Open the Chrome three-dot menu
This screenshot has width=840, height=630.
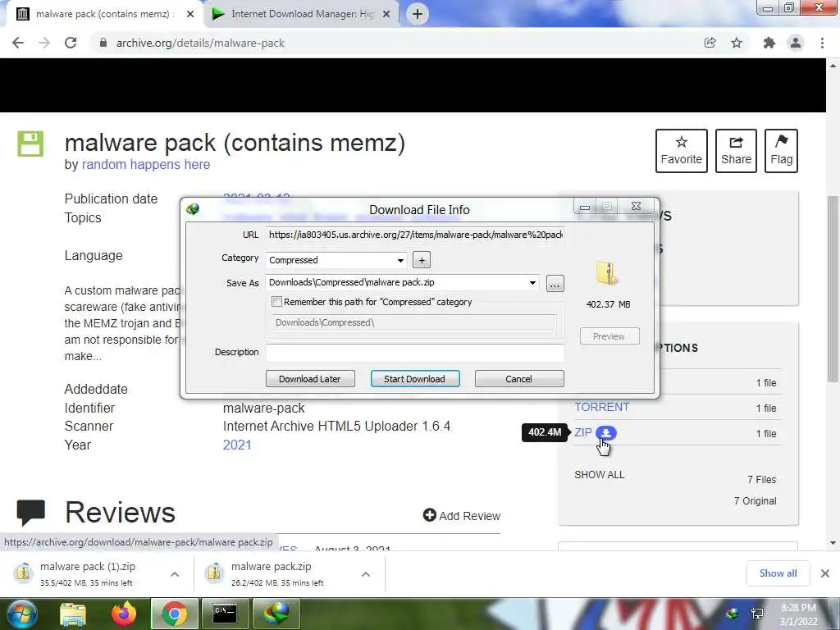[822, 43]
